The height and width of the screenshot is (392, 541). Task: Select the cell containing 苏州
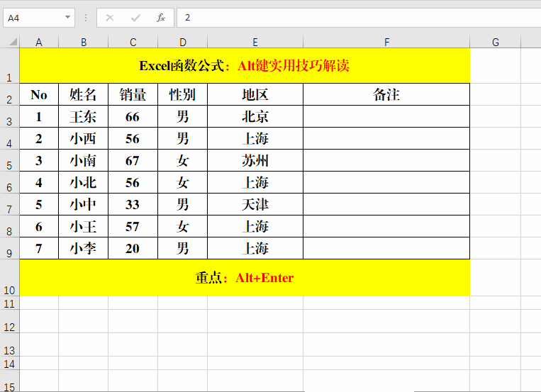tap(255, 161)
